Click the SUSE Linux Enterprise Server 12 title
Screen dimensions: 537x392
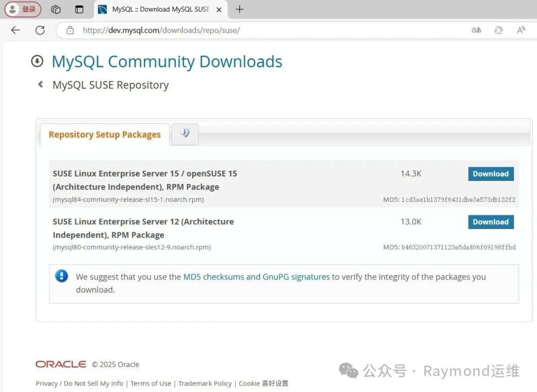point(143,228)
